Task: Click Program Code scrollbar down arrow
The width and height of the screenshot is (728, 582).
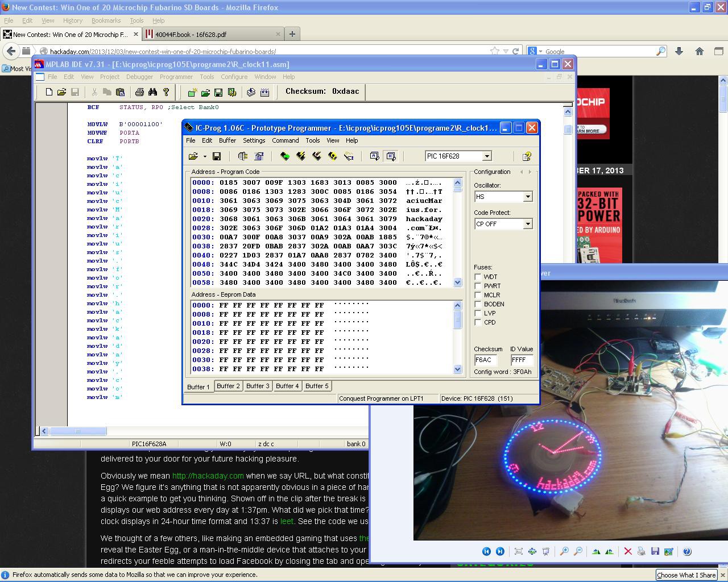Action: click(x=458, y=282)
